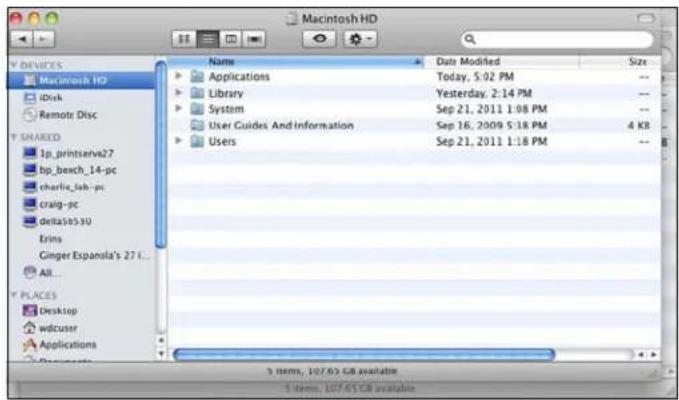This screenshot has width=679, height=400.
Task: Select Macintosh HD in the sidebar
Action: click(x=81, y=81)
